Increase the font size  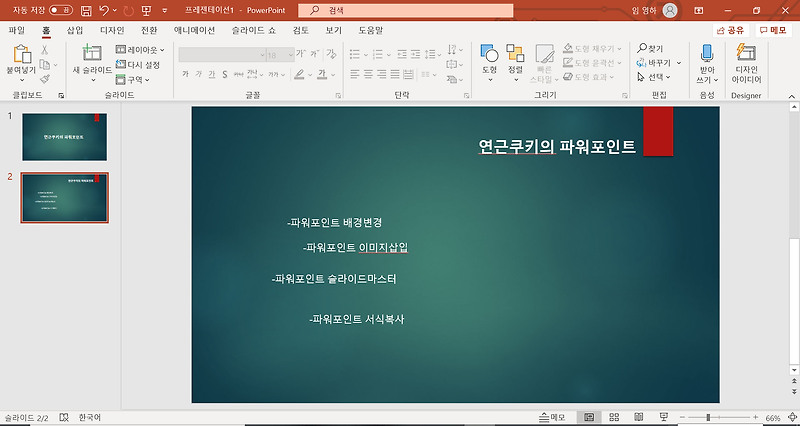tap(301, 54)
